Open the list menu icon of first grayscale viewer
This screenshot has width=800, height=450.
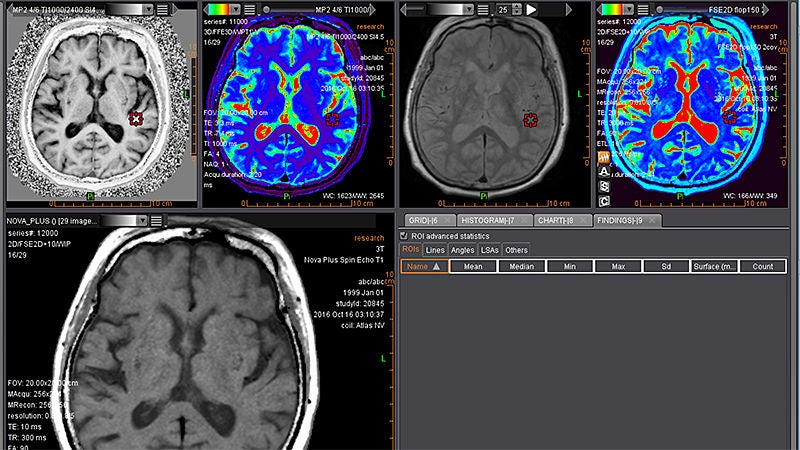pyautogui.click(x=162, y=9)
